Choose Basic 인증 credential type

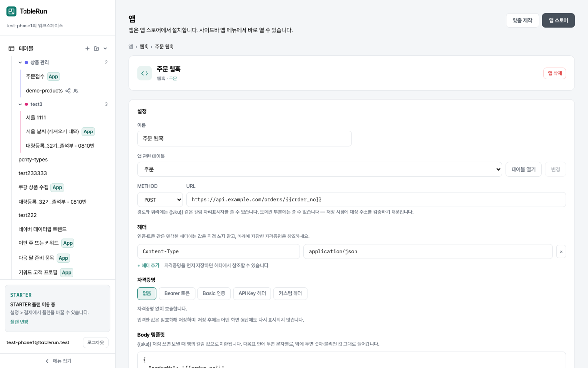coord(214,293)
